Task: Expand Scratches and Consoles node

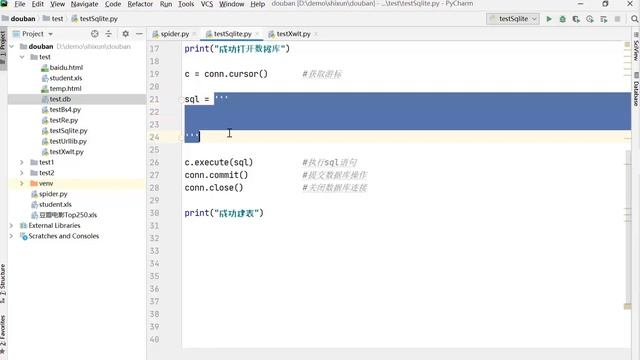Action: 12,236
